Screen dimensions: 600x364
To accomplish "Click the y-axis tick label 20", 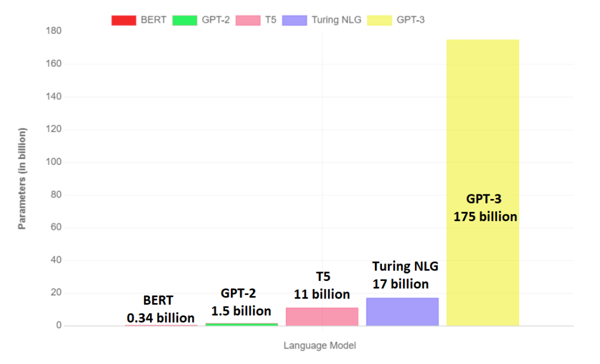I will (56, 293).
